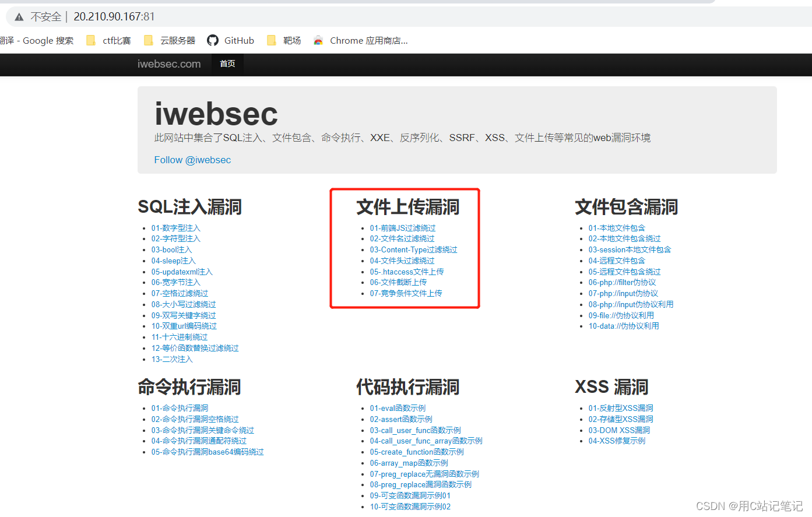Open 02-文件名过滤绕过 link
Screen dimensions: 812x517
tap(402, 238)
